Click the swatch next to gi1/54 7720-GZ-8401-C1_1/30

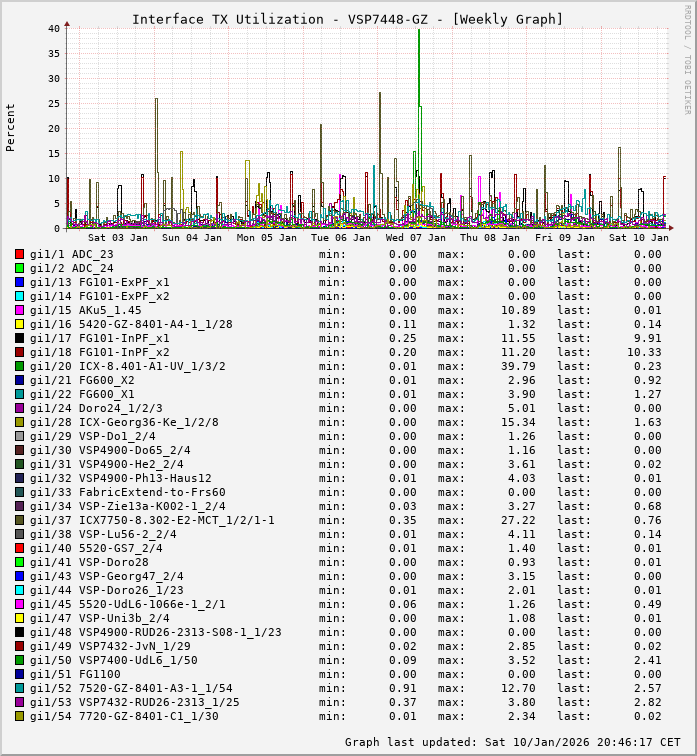pos(19,716)
